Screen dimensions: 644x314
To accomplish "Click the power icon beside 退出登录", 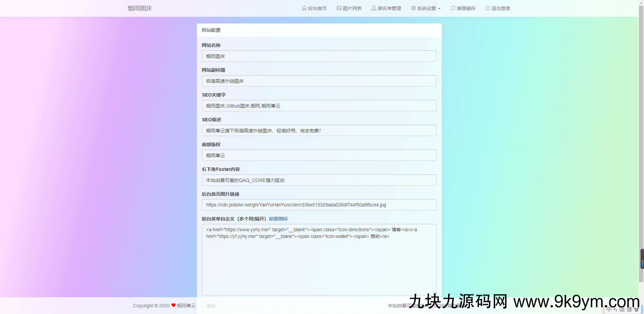I will pos(488,8).
